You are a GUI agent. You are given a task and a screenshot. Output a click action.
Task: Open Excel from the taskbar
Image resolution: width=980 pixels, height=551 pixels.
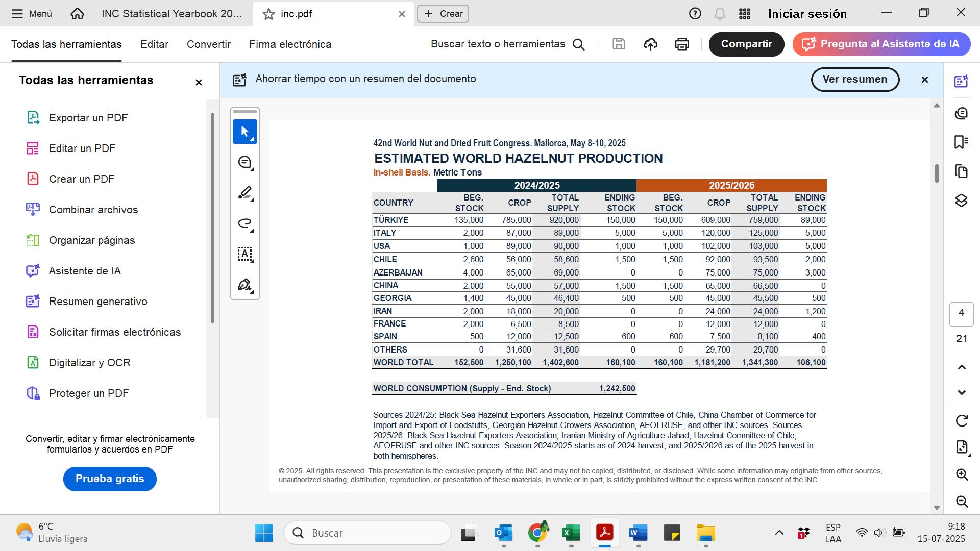(571, 533)
